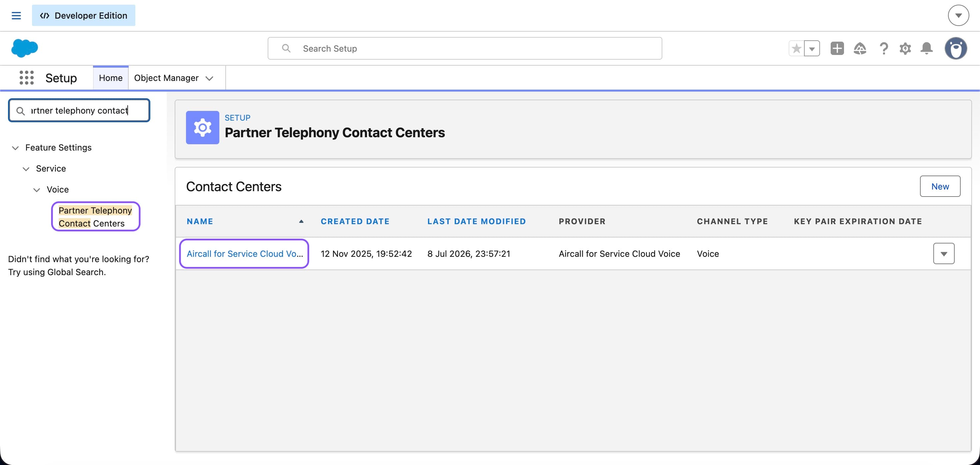Click the Voice tree label
This screenshot has width=980, height=465.
(x=57, y=189)
